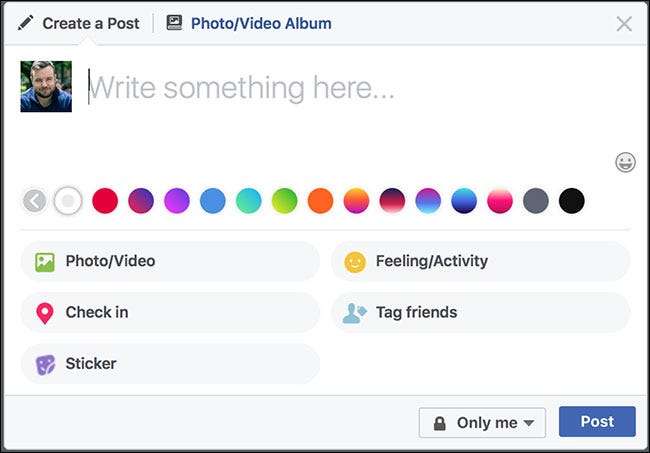Click the Tag friends person icon
Screen dimensions: 650x453
pyautogui.click(x=354, y=313)
